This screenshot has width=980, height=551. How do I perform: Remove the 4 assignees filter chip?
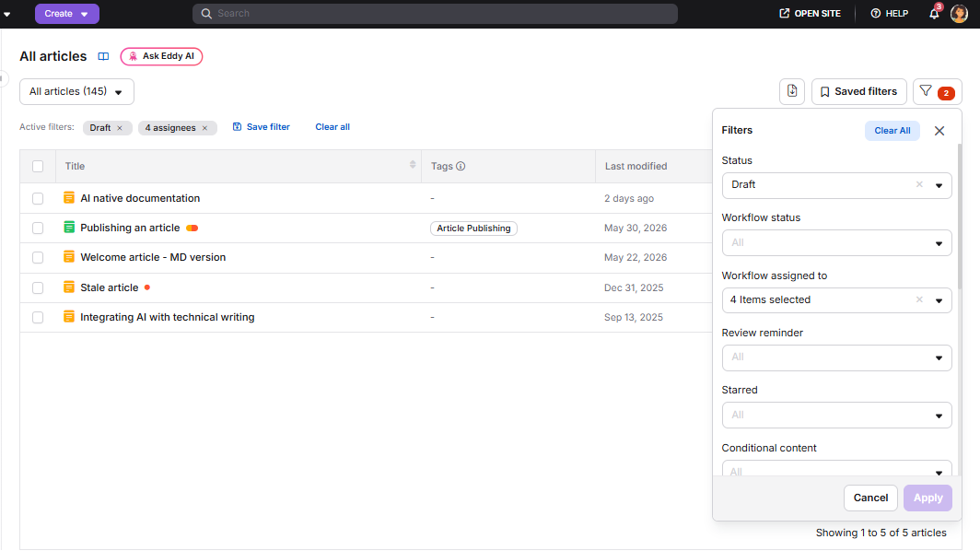tap(204, 128)
